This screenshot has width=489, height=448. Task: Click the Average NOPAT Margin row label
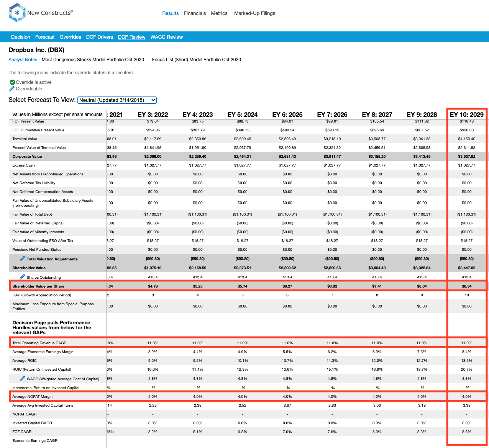pos(33,396)
